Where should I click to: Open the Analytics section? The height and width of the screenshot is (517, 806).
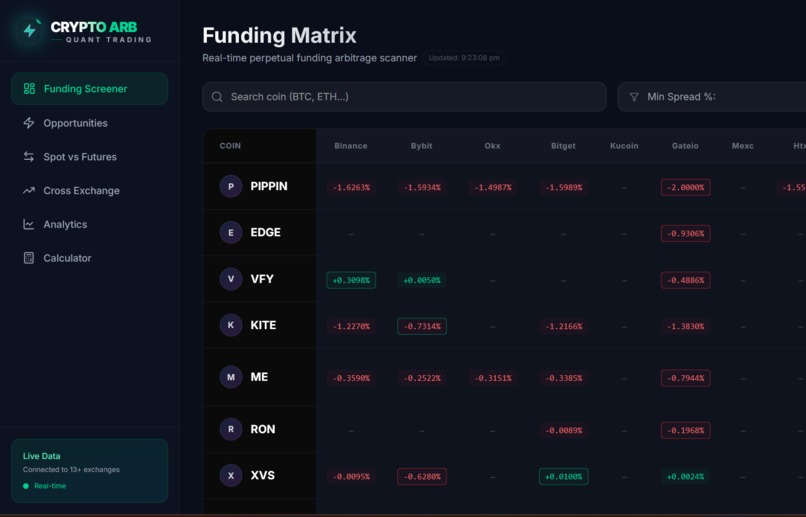click(89, 224)
